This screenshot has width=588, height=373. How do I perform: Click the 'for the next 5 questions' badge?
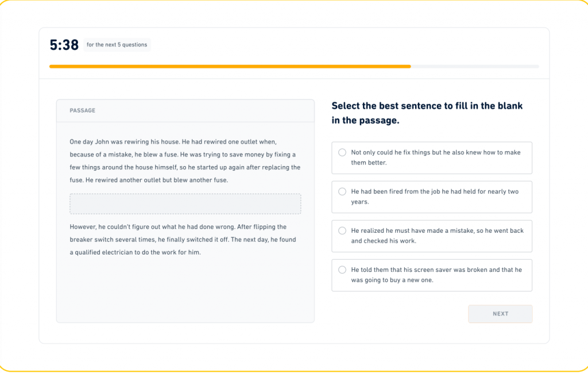117,45
